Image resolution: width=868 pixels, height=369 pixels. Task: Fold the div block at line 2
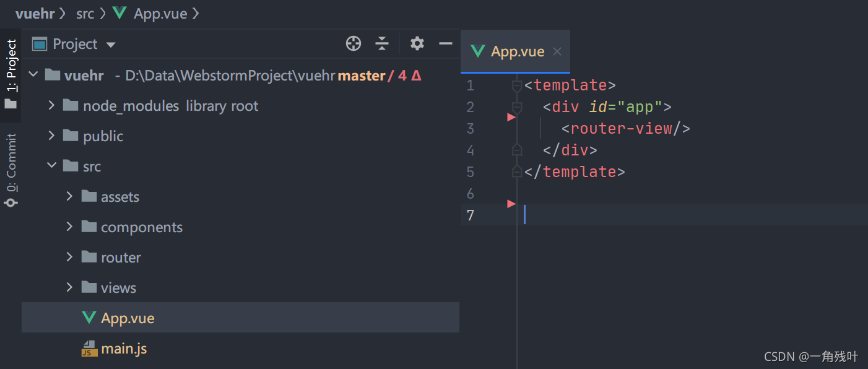click(x=517, y=107)
